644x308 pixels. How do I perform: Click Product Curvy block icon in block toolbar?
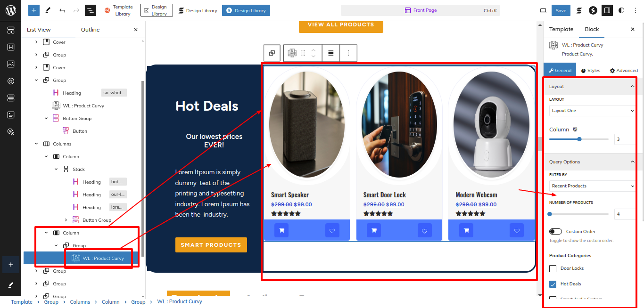pyautogui.click(x=292, y=53)
